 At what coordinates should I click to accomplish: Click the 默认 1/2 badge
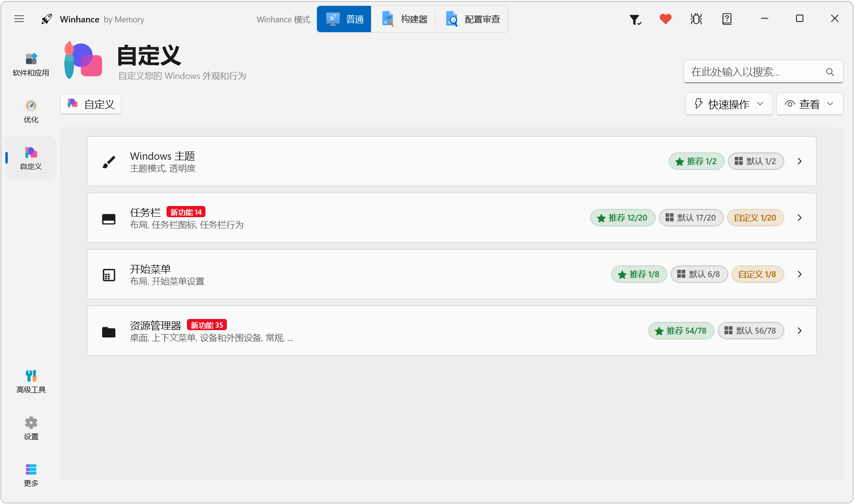[756, 161]
